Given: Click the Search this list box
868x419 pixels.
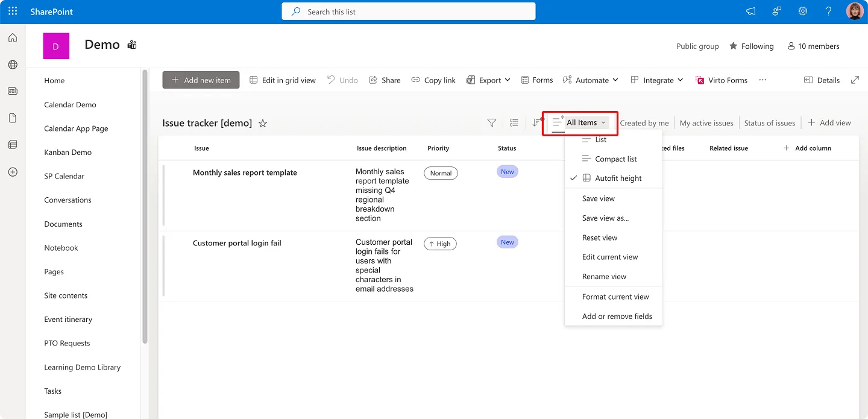Looking at the screenshot, I should click(408, 11).
